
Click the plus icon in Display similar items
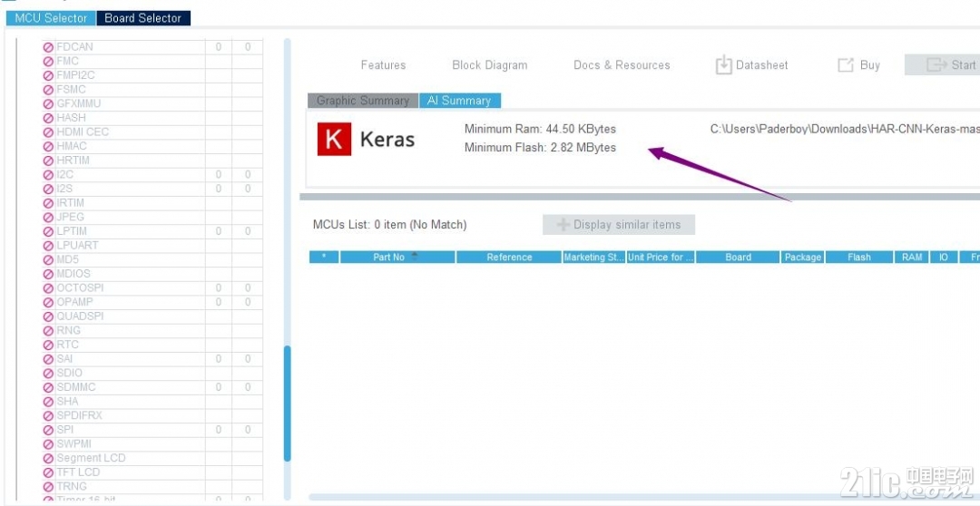click(563, 225)
